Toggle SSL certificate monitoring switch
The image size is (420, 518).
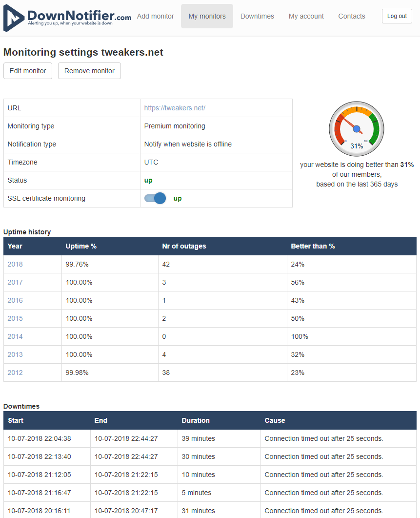click(x=155, y=198)
